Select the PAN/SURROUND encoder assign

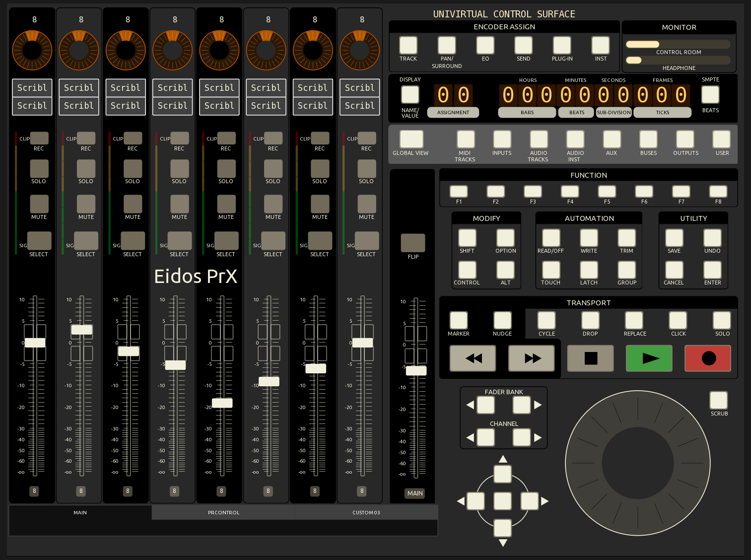[446, 45]
